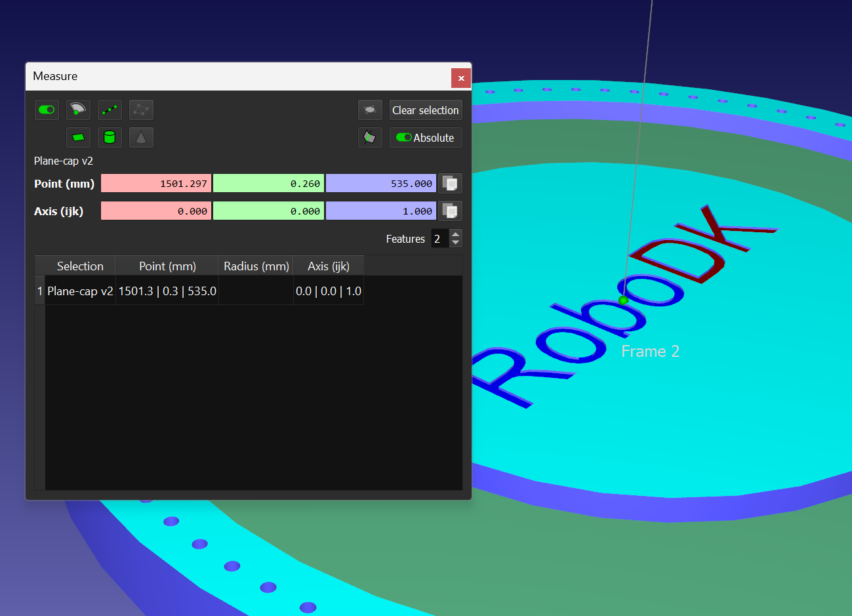This screenshot has height=616, width=852.
Task: Increase the Features count with up arrow
Action: (456, 234)
